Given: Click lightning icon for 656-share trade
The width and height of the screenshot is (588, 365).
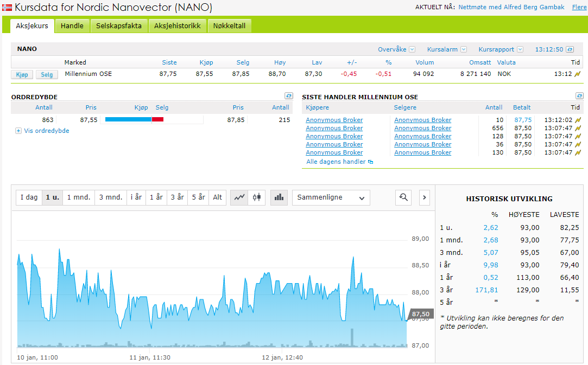Looking at the screenshot, I should coord(578,128).
